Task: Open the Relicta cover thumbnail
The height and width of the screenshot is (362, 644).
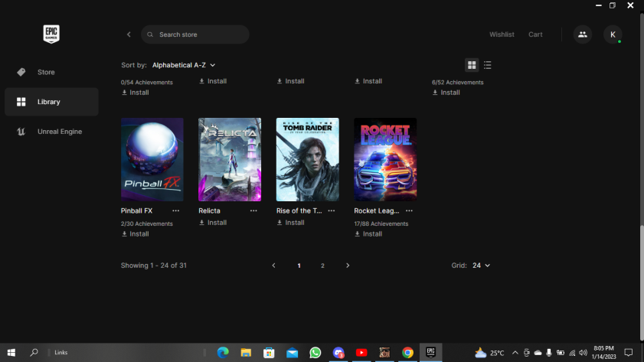Action: pyautogui.click(x=230, y=160)
